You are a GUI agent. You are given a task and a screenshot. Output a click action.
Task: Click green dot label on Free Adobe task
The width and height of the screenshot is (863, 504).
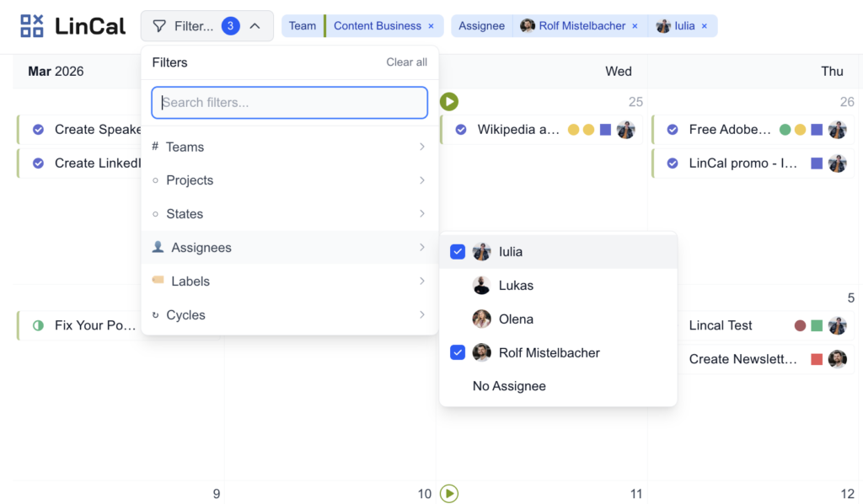(785, 130)
